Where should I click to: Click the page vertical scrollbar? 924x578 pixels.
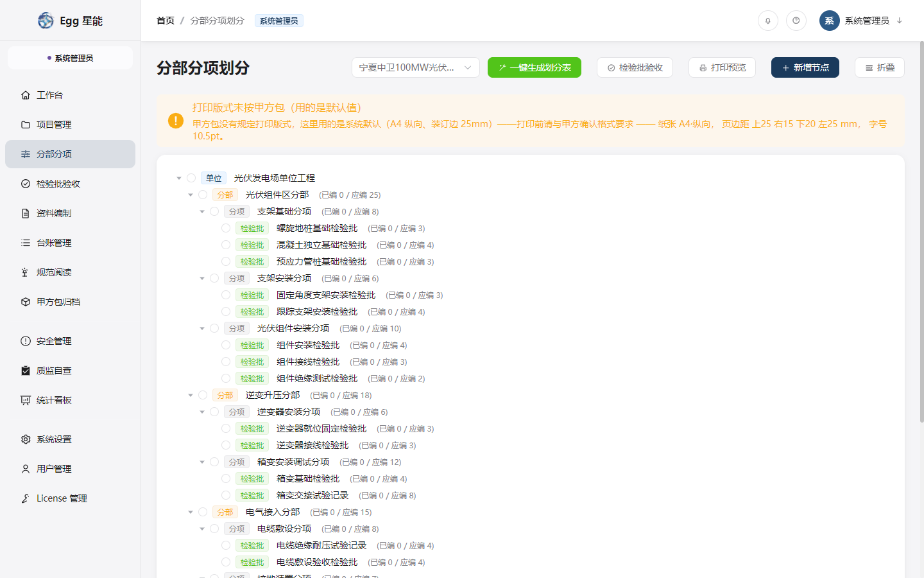click(x=921, y=231)
